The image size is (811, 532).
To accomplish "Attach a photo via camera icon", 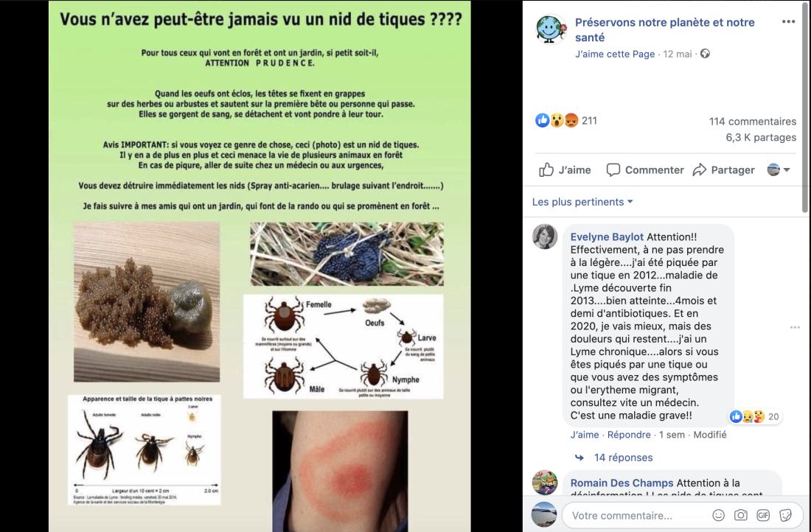I will point(741,515).
